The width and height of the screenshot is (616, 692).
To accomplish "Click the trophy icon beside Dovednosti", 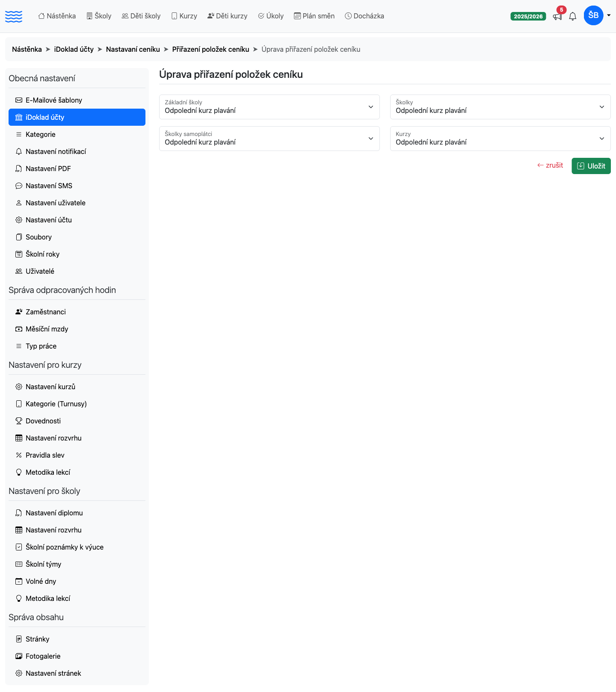I will [19, 421].
